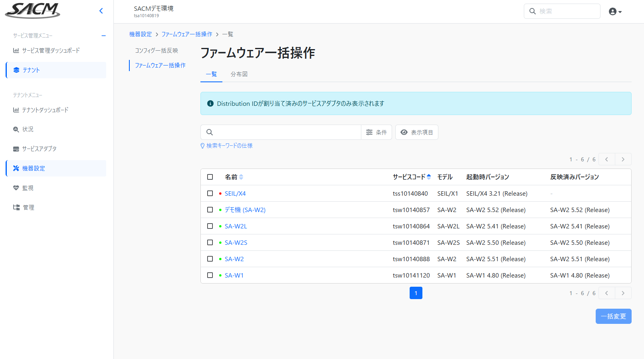Click the 一括変更 button
644x359 pixels.
(614, 316)
